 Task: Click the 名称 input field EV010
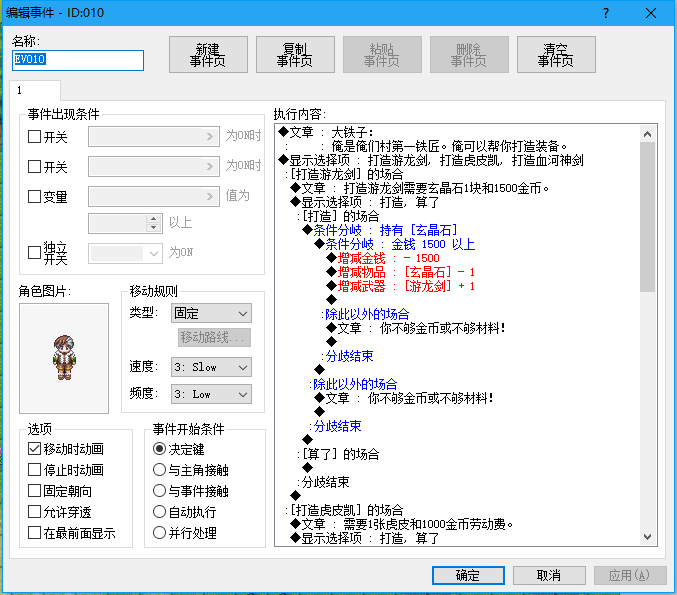[78, 60]
